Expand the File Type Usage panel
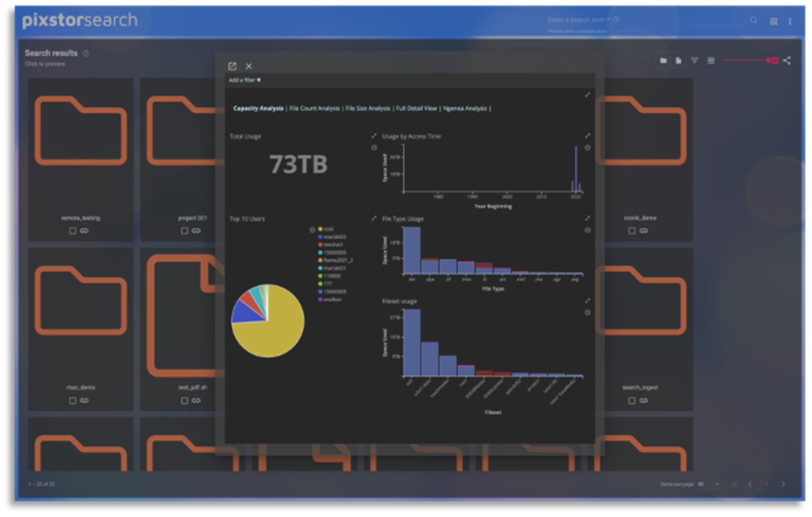812x517 pixels. pyautogui.click(x=587, y=218)
